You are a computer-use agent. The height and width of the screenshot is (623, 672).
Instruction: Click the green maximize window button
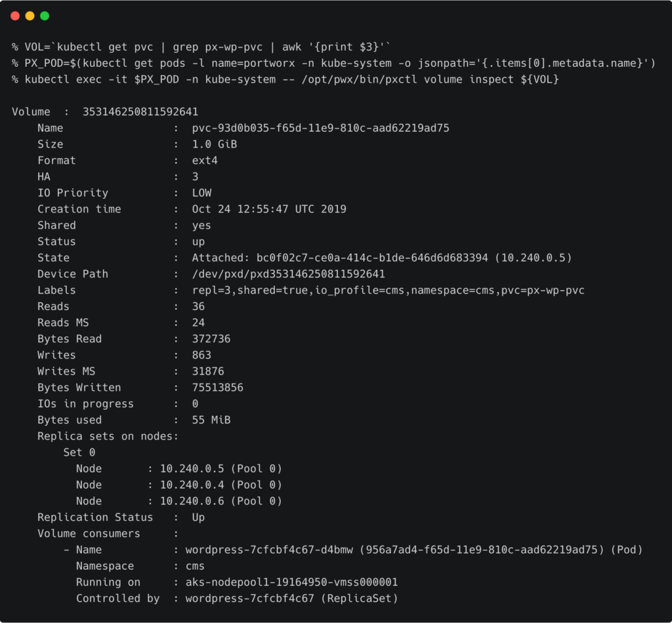pyautogui.click(x=45, y=16)
